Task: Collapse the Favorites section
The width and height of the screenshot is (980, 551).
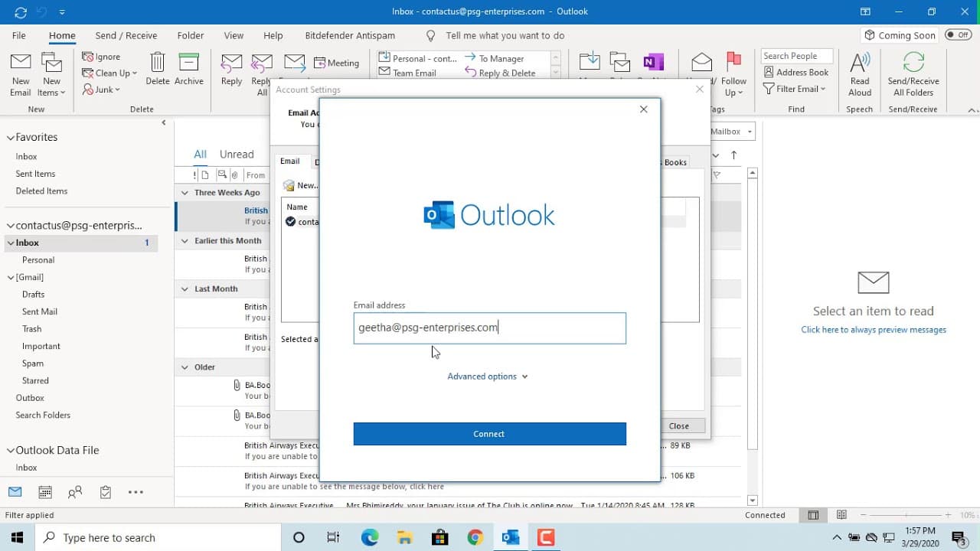Action: 11,138
